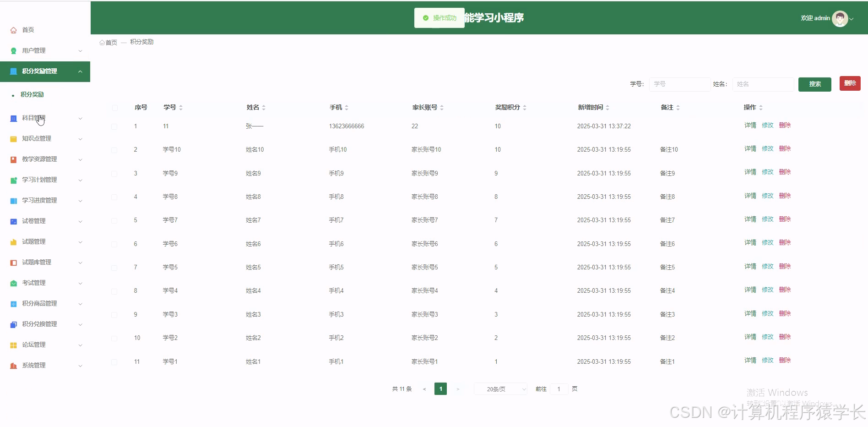This screenshot has width=868, height=427.
Task: Select the 用户管理 user management icon
Action: point(13,50)
